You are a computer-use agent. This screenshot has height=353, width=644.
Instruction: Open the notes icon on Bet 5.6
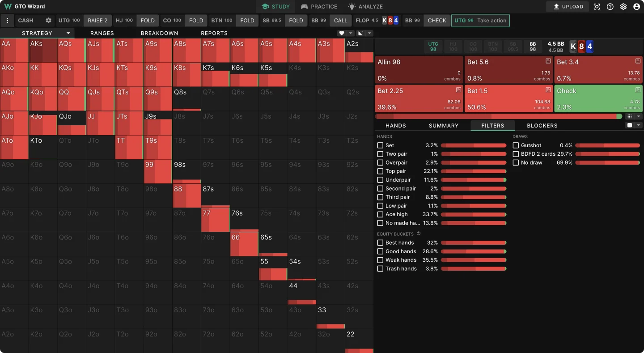pyautogui.click(x=548, y=61)
